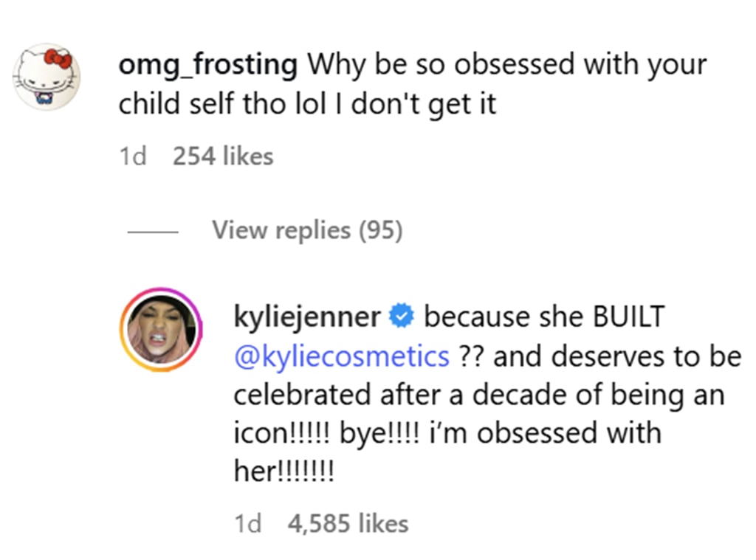This screenshot has width=756, height=560.
Task: Follow the @kyliecosmetics mention link
Action: [341, 356]
